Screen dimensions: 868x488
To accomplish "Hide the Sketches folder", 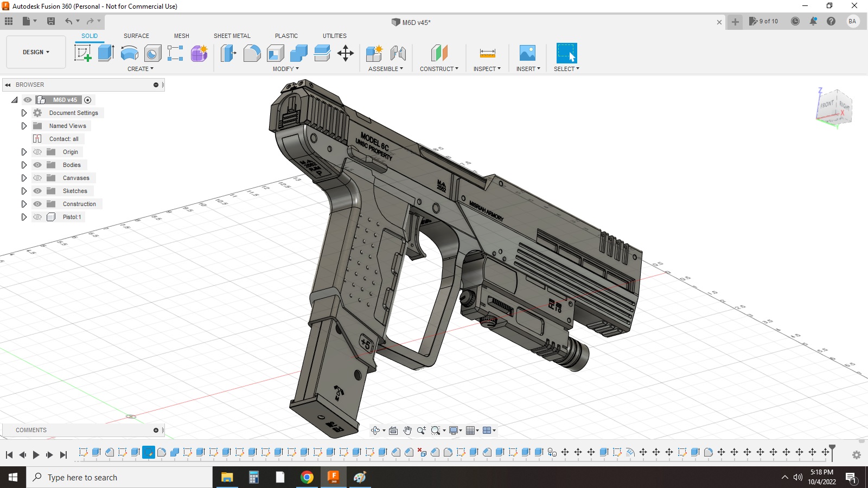I will click(37, 191).
